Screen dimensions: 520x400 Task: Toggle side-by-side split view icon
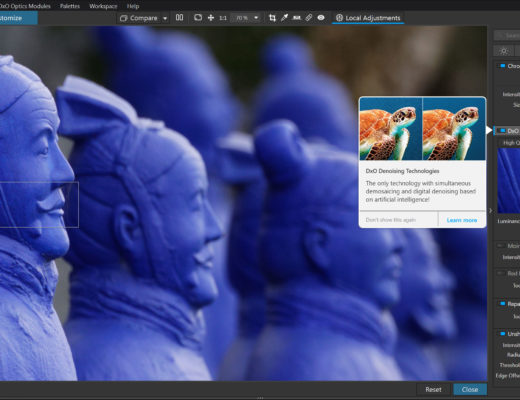pos(179,18)
